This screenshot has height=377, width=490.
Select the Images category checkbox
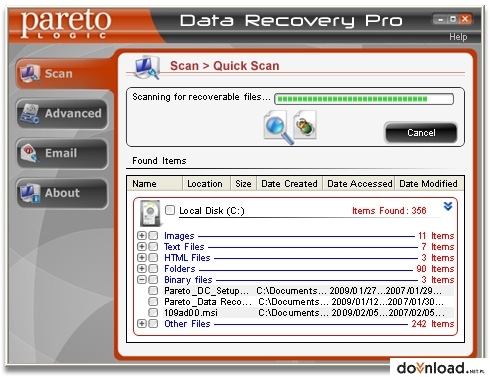[x=153, y=236]
